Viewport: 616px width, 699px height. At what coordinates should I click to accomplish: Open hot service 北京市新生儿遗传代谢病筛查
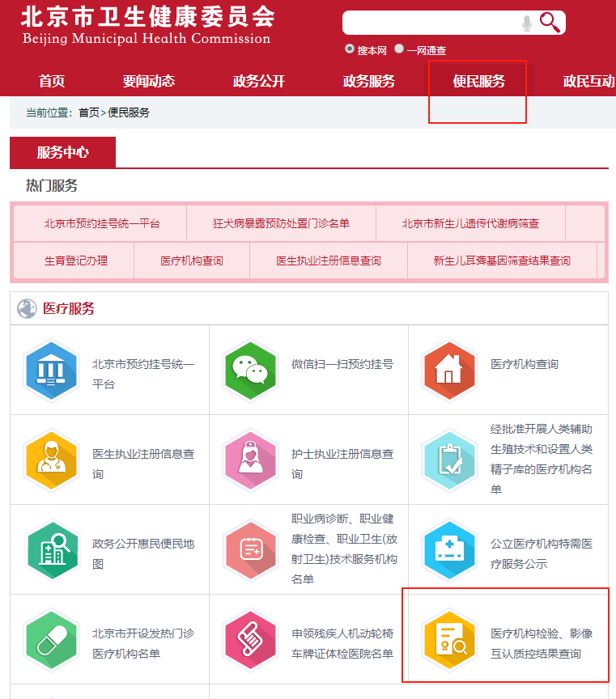coord(470,223)
